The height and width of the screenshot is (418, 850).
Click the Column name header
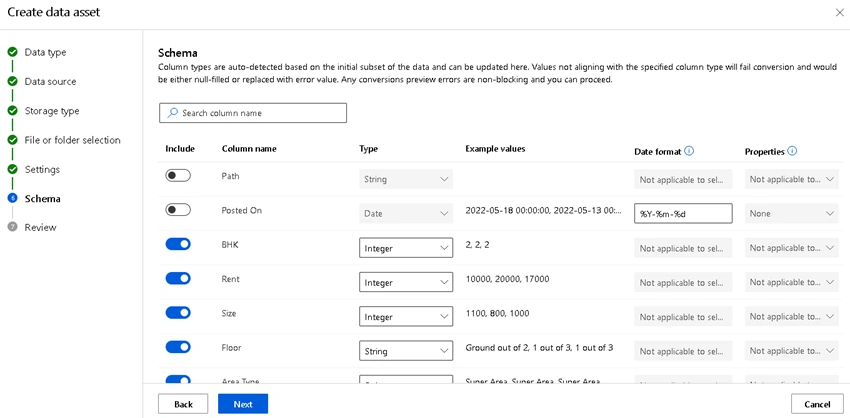(x=249, y=149)
